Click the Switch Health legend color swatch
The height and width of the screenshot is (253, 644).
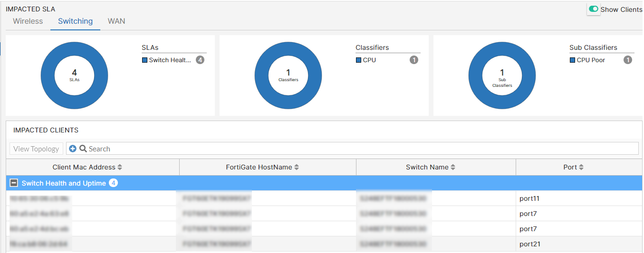144,60
